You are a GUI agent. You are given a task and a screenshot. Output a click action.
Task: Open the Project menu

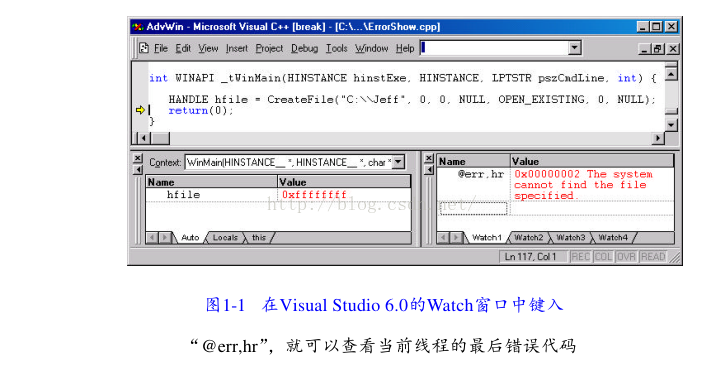(x=269, y=49)
